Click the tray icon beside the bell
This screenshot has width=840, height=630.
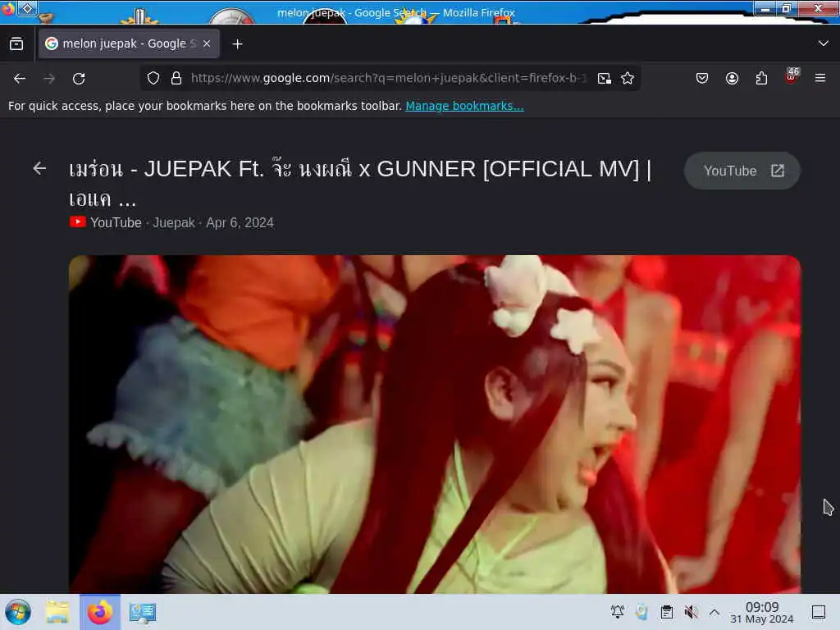pyautogui.click(x=641, y=611)
